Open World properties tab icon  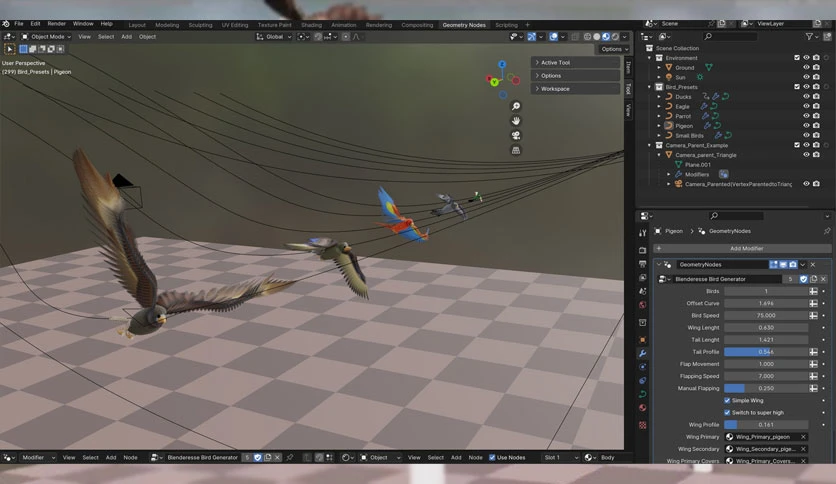click(642, 305)
